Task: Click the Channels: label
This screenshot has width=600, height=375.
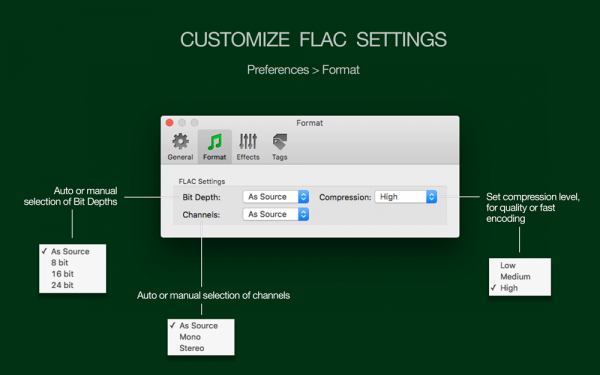Action: coord(201,215)
